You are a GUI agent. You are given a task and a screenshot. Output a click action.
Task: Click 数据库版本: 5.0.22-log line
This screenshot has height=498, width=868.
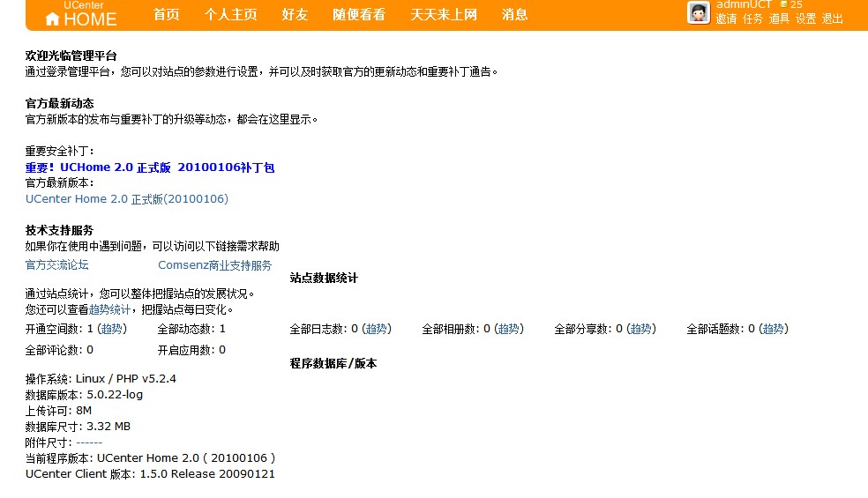(x=84, y=395)
